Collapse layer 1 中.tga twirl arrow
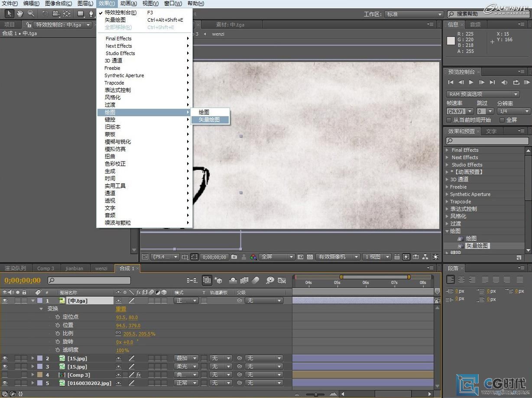This screenshot has height=398, width=532. tap(33, 301)
